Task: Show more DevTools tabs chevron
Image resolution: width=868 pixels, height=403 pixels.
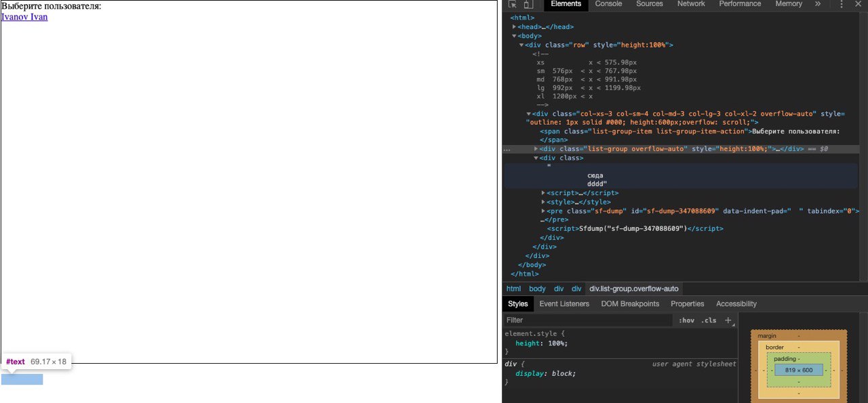Action: pyautogui.click(x=818, y=4)
